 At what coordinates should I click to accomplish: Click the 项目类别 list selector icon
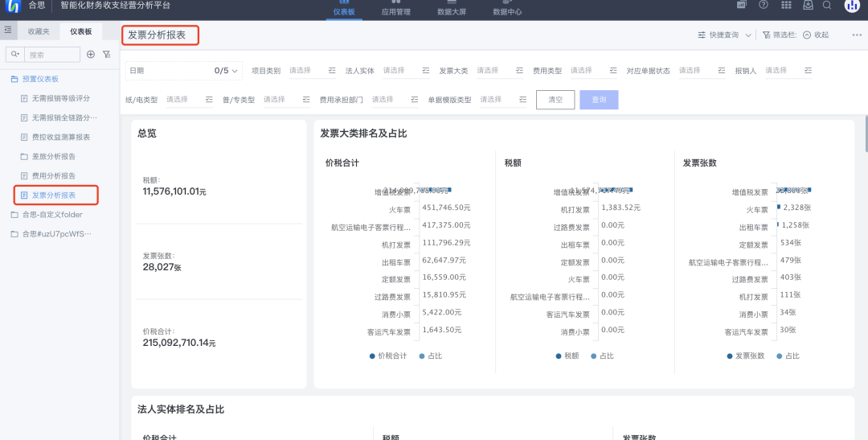(332, 70)
